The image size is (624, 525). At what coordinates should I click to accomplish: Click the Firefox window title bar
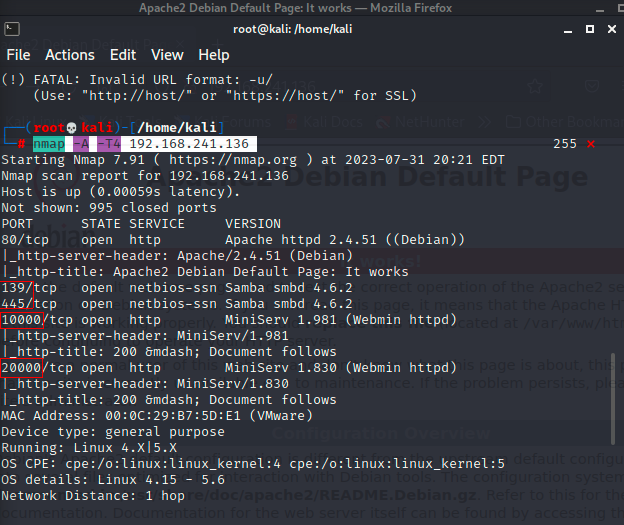(296, 8)
